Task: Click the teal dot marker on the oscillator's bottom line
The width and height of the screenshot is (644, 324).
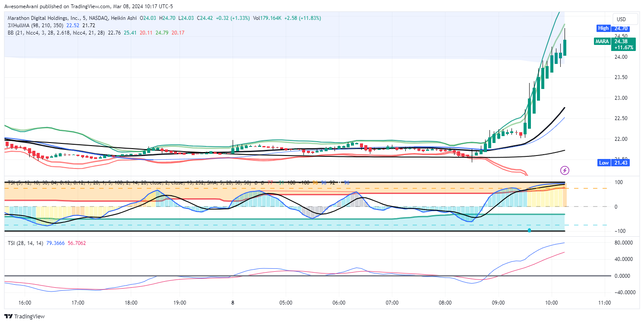Action: (530, 231)
